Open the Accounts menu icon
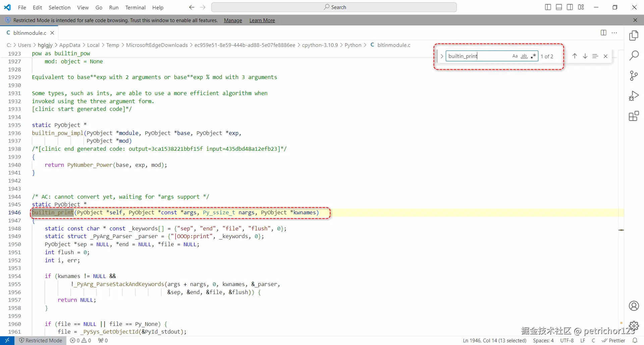Image resolution: width=644 pixels, height=345 pixels. click(x=634, y=306)
